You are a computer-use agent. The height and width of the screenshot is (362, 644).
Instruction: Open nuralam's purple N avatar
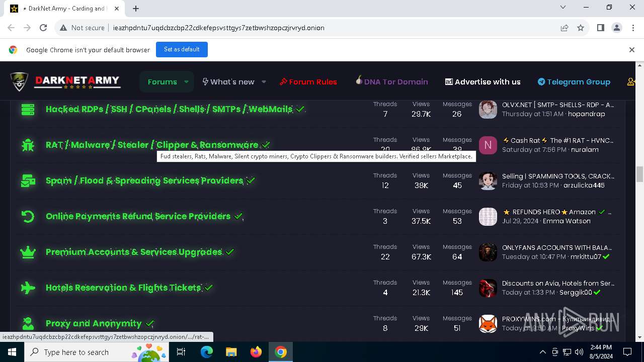click(x=488, y=145)
